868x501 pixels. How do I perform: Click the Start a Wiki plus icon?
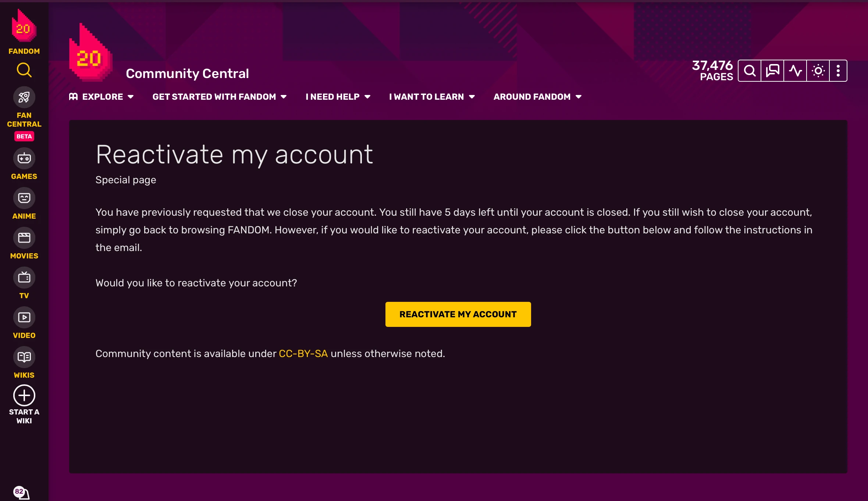point(24,396)
